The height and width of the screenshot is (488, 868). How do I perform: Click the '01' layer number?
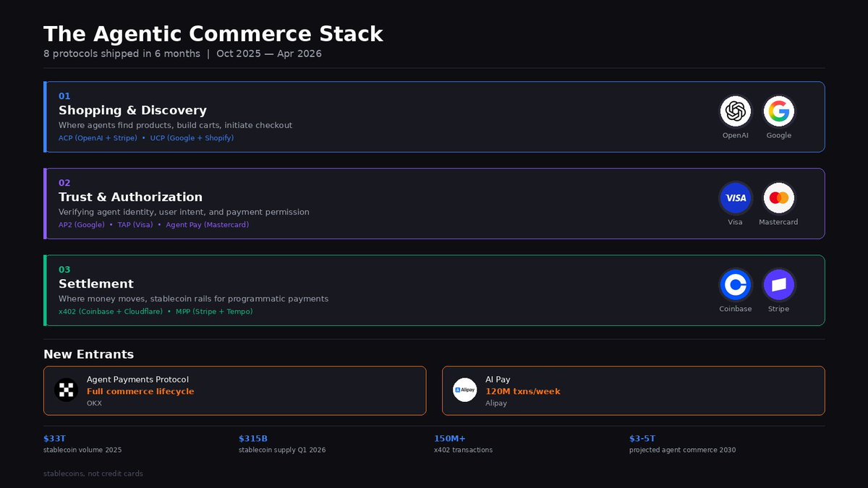tap(64, 96)
